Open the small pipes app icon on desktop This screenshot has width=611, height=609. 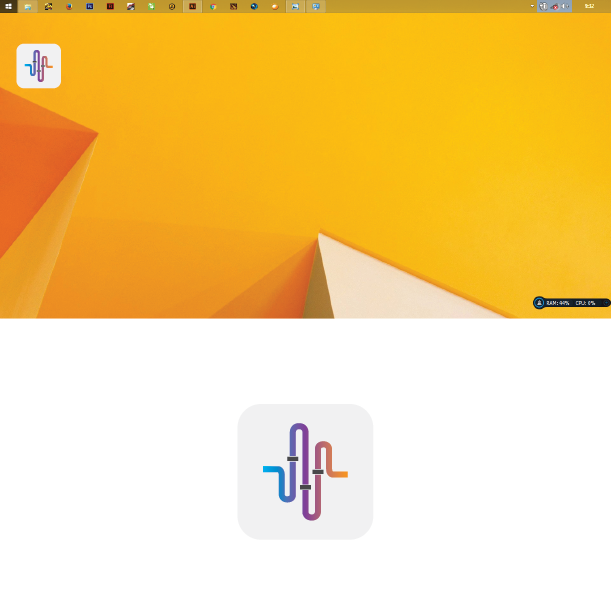(x=39, y=66)
